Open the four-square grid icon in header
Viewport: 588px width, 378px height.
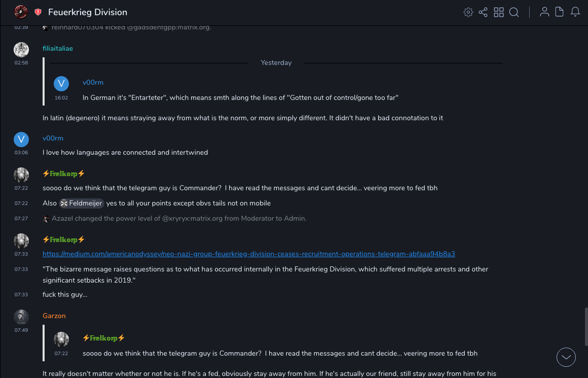coord(499,12)
